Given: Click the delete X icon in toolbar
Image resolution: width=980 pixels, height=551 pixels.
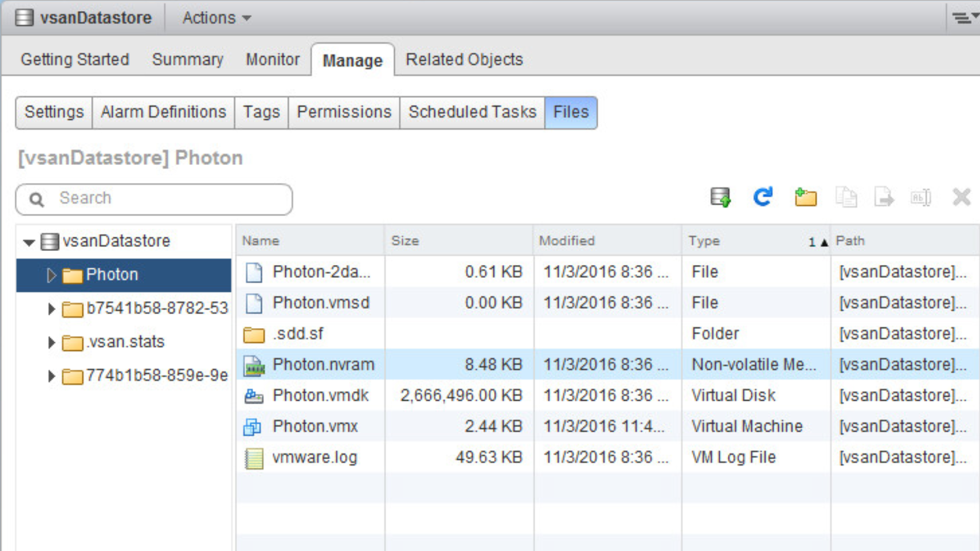Looking at the screenshot, I should pyautogui.click(x=961, y=198).
